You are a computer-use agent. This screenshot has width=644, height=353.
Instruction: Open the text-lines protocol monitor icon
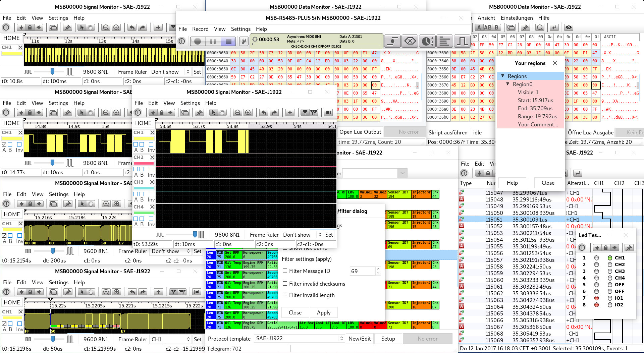click(444, 41)
